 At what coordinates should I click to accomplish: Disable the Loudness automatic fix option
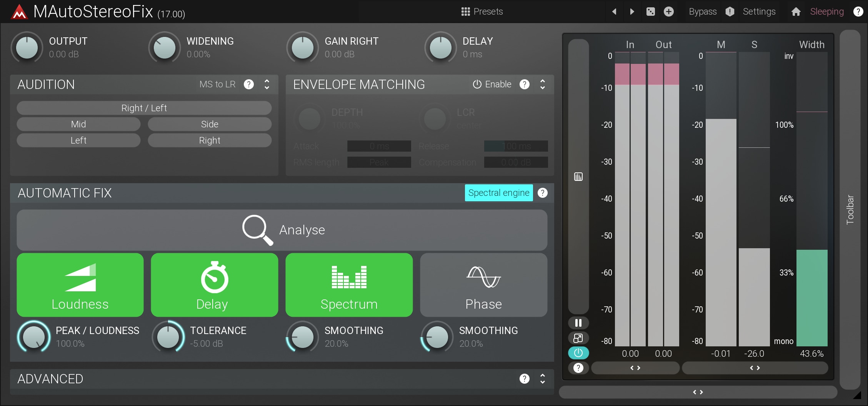[80, 285]
